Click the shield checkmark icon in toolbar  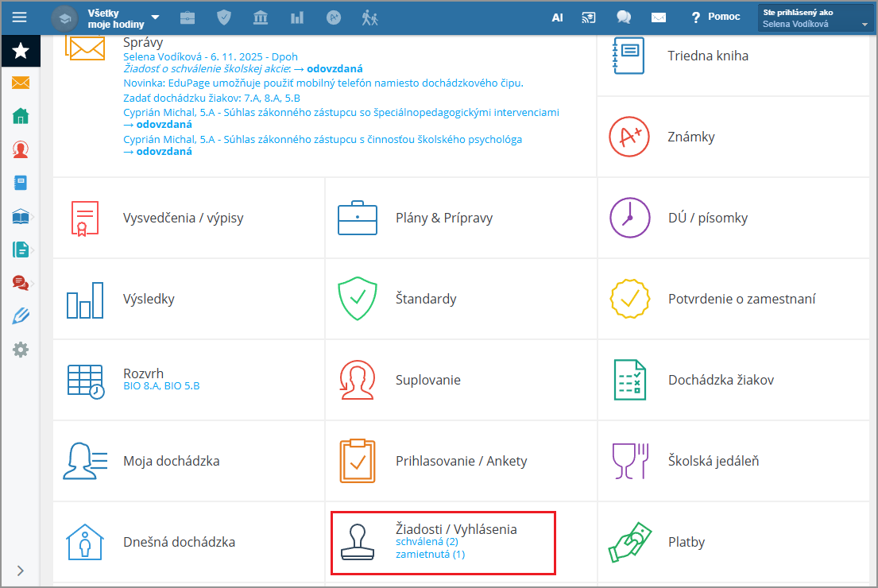click(x=224, y=17)
